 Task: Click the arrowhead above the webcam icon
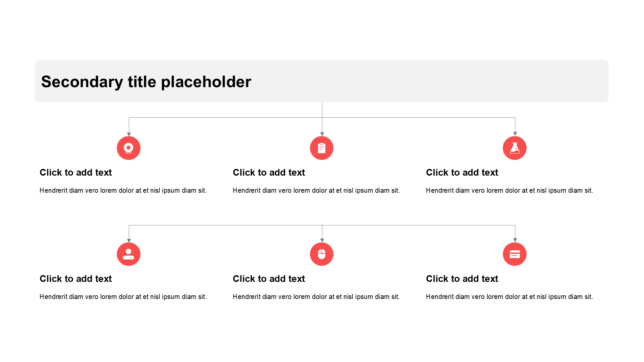[129, 134]
